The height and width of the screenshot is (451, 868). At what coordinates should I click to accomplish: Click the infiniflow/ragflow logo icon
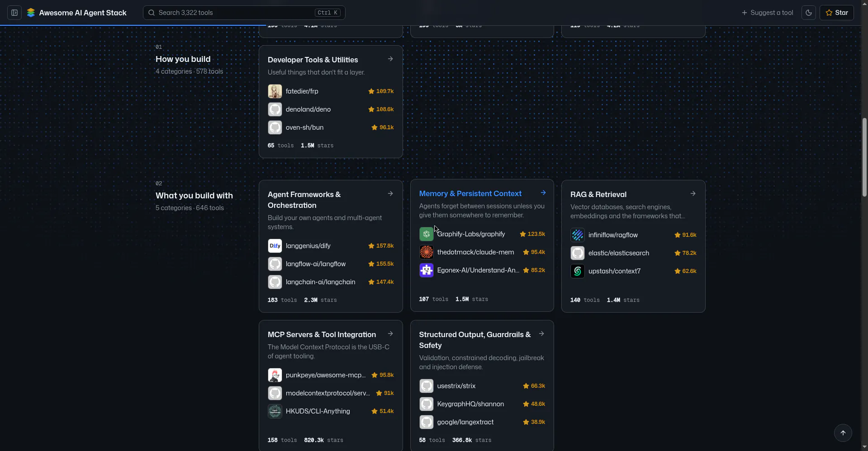(578, 235)
